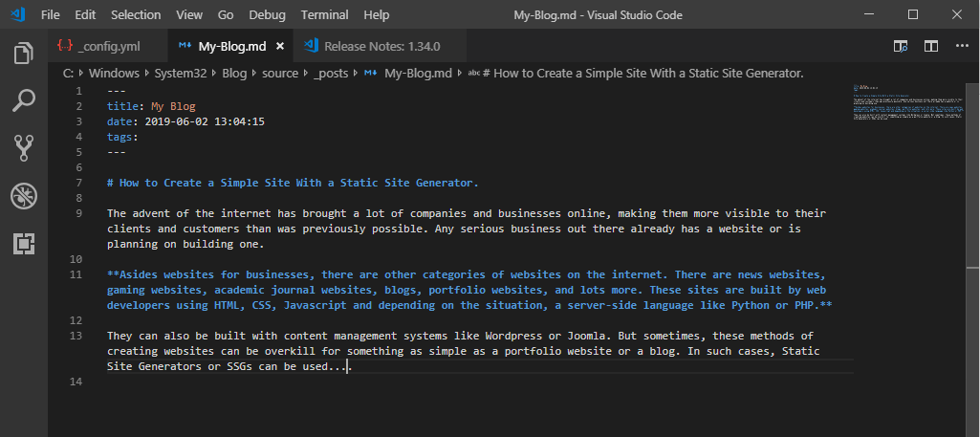
Task: Open the editor's More Actions menu
Action: [x=961, y=46]
